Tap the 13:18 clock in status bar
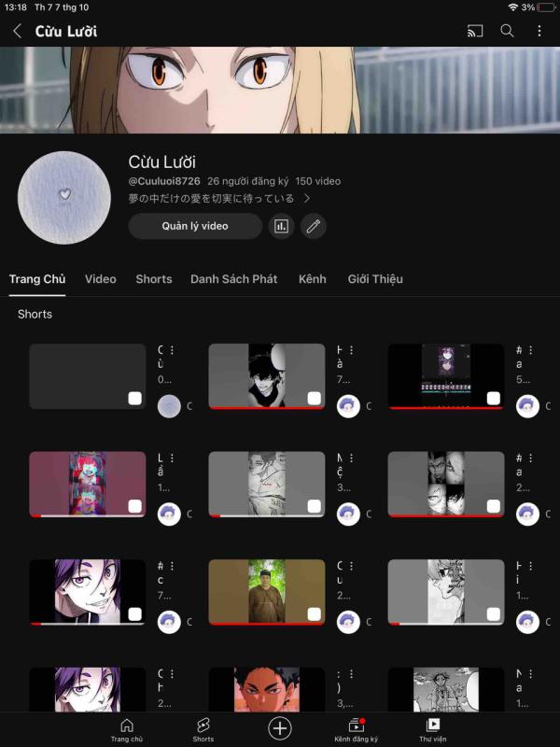This screenshot has width=560, height=747. tap(15, 7)
